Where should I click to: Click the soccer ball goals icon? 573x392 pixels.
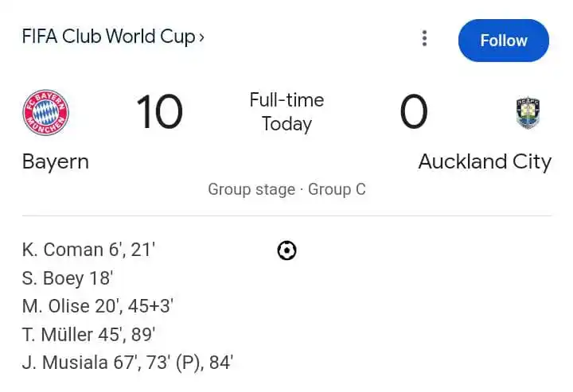286,250
